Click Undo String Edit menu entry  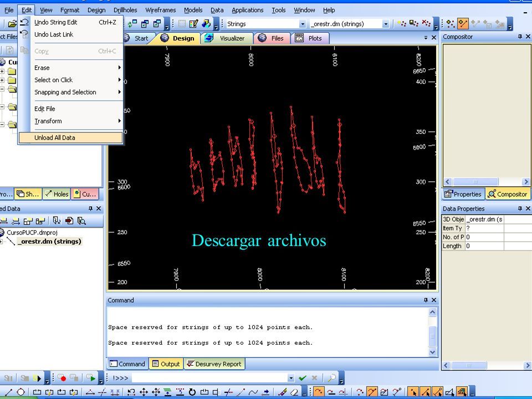(x=70, y=22)
